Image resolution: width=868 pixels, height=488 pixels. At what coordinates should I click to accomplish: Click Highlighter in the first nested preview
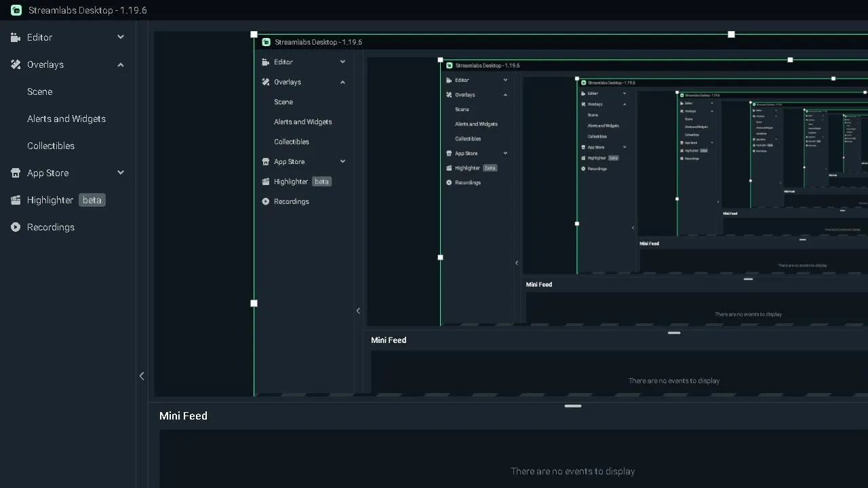click(x=291, y=182)
